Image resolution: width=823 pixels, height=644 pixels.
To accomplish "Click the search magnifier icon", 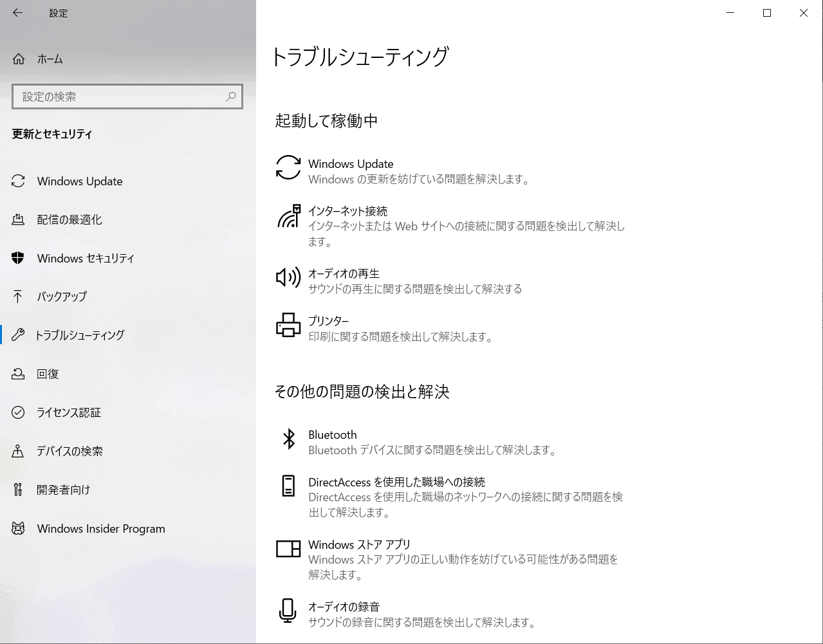I will point(231,97).
